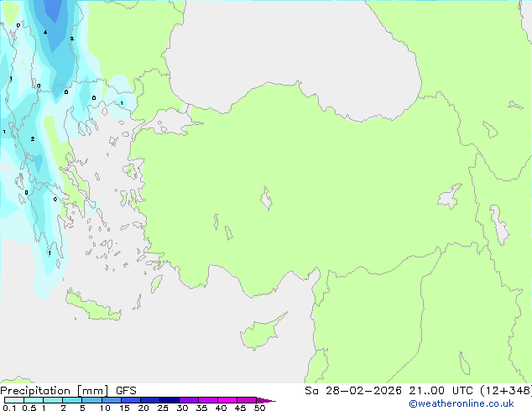This screenshot has width=532, height=411.
Task: Click the precipitation value '4' over Balkans
Action: point(45,33)
